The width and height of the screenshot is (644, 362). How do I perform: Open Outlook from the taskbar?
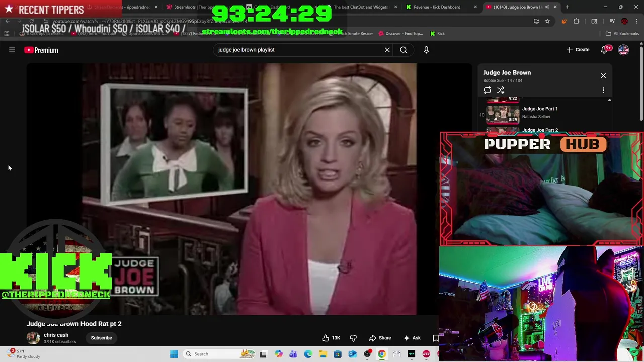(352, 354)
